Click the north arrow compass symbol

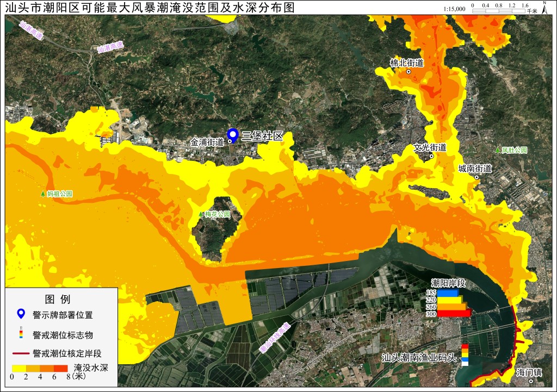[x=544, y=8]
